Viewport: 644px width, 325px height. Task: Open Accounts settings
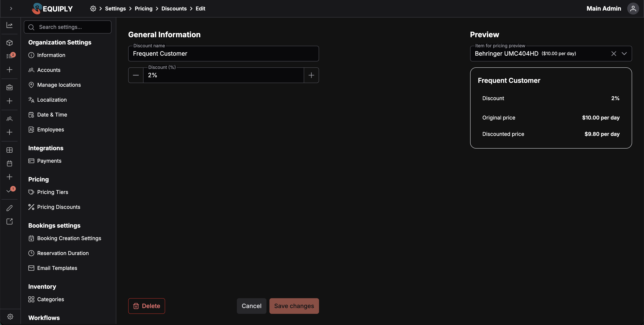coord(44,70)
